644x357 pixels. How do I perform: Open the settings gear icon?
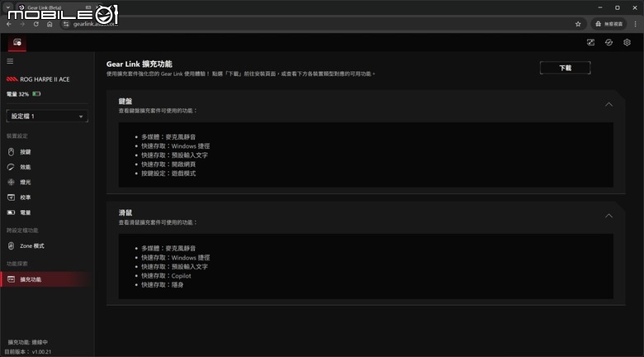[627, 42]
